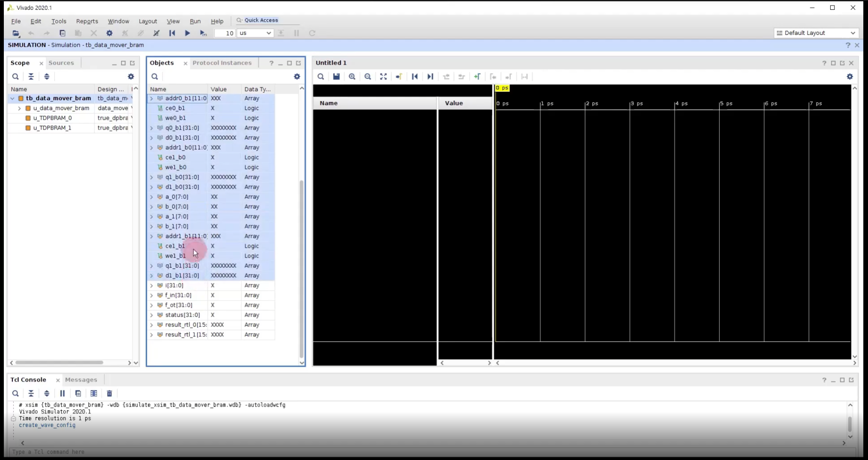Open the Reports menu
This screenshot has width=868, height=460.
click(87, 21)
